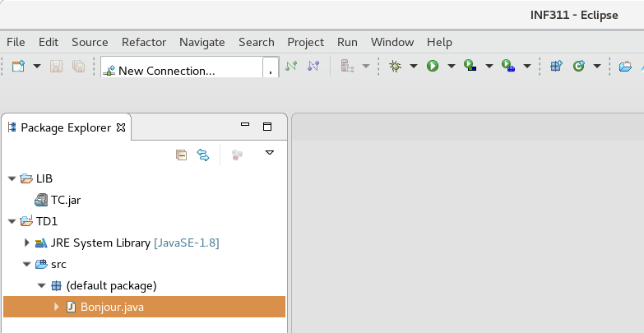The image size is (644, 333).
Task: Select TC.jar in the LIB project
Action: [65, 200]
